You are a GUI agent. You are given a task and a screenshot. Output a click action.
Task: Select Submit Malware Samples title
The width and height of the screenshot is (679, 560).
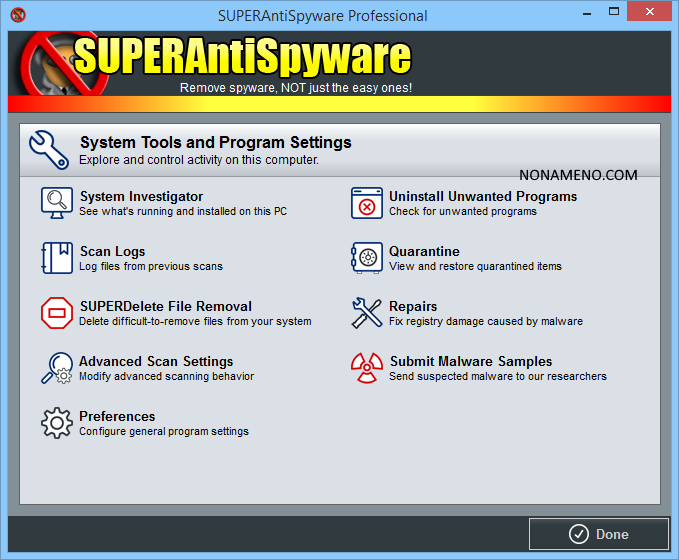[x=470, y=362]
